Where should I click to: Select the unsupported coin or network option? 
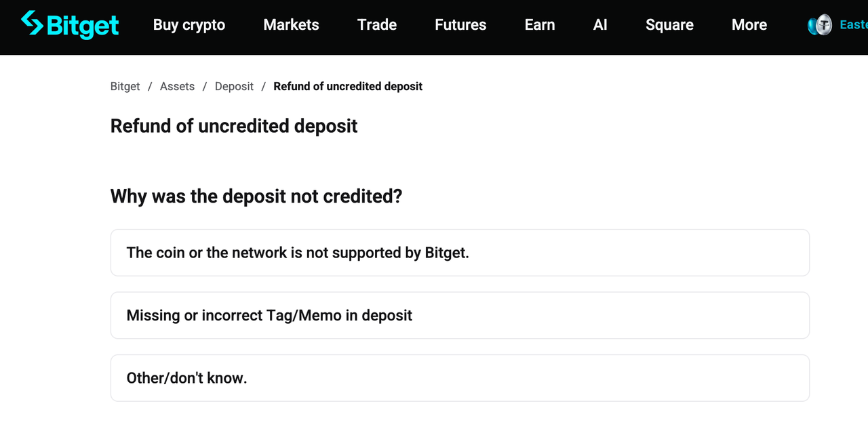460,252
